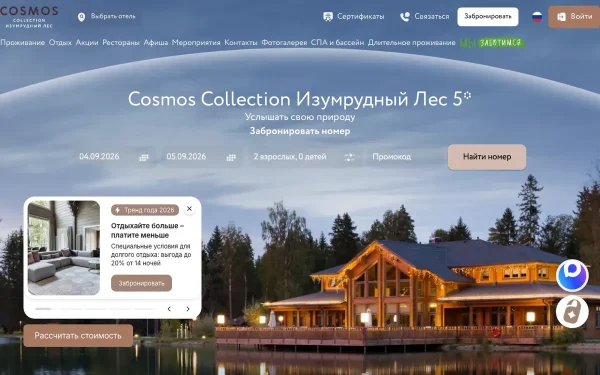Click the Найти номер search button
The image size is (600, 375).
click(487, 157)
